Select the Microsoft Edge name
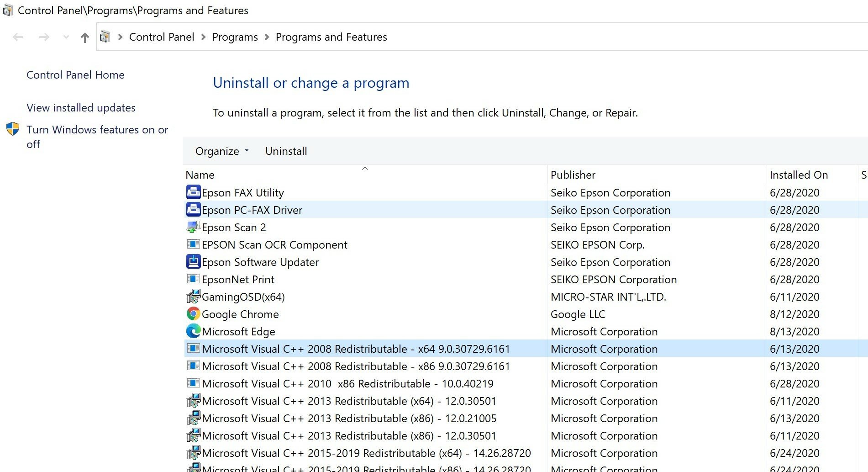This screenshot has height=472, width=868. point(238,332)
